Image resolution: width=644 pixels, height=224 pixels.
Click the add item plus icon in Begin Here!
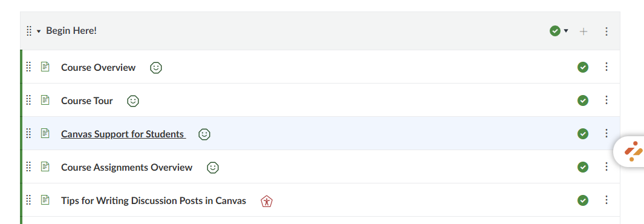point(583,31)
